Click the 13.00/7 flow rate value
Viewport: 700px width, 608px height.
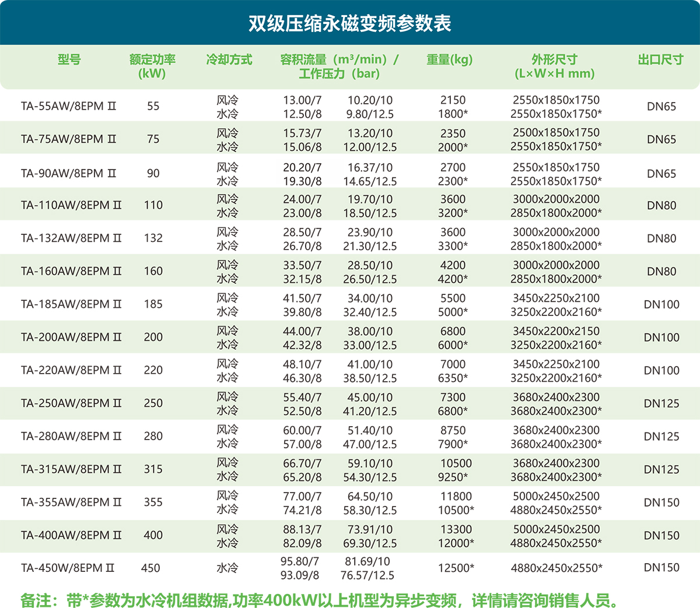click(302, 100)
